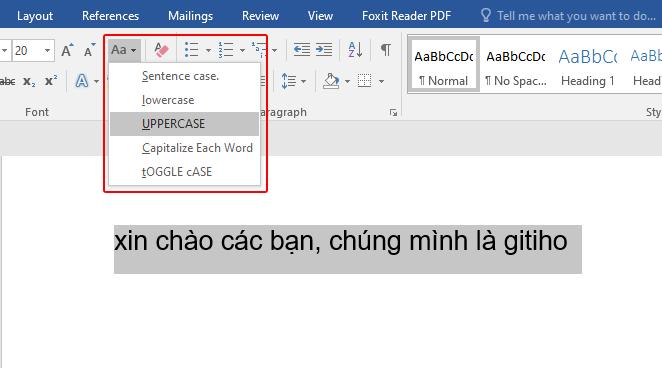Screen dimensions: 662x368
Task: Click the Clear All Formatting eraser icon
Action: pyautogui.click(x=161, y=50)
